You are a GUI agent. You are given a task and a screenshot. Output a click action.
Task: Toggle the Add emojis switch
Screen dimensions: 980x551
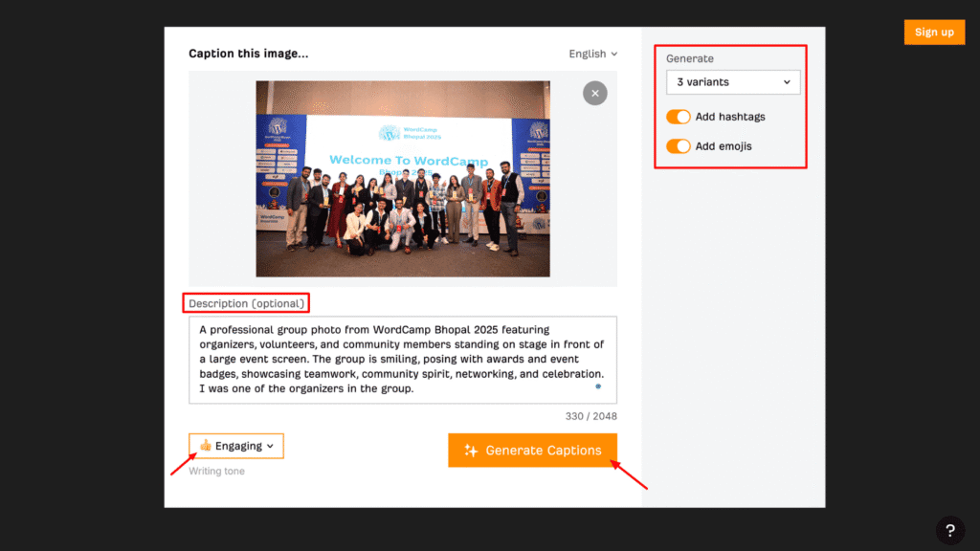679,146
